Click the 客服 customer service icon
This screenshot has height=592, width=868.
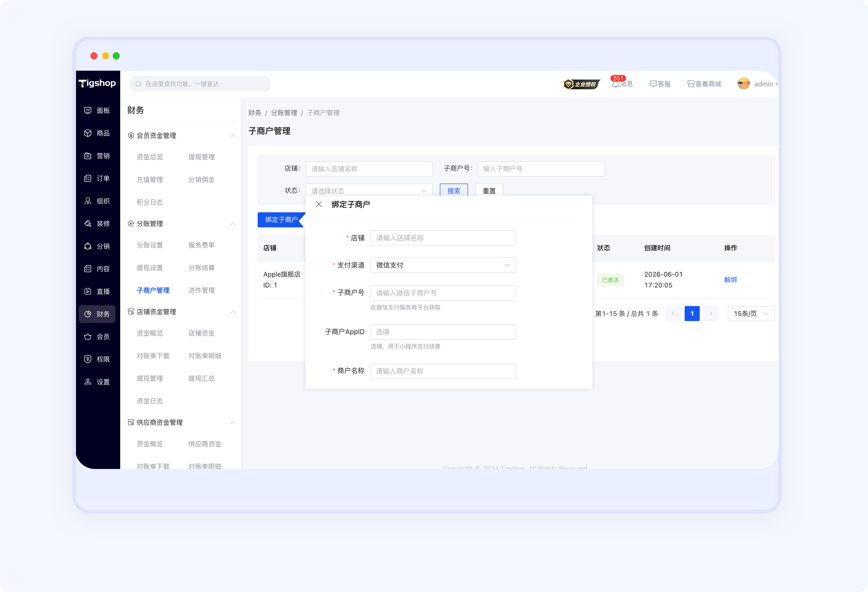pyautogui.click(x=653, y=84)
